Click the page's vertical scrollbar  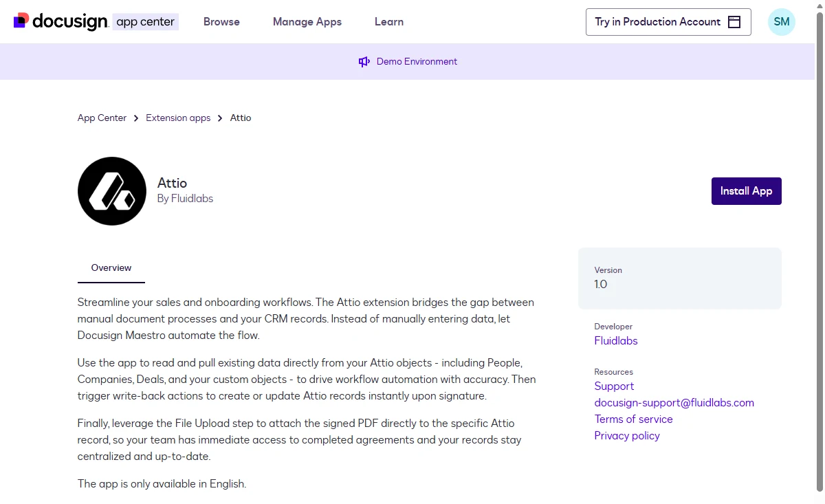tap(819, 252)
